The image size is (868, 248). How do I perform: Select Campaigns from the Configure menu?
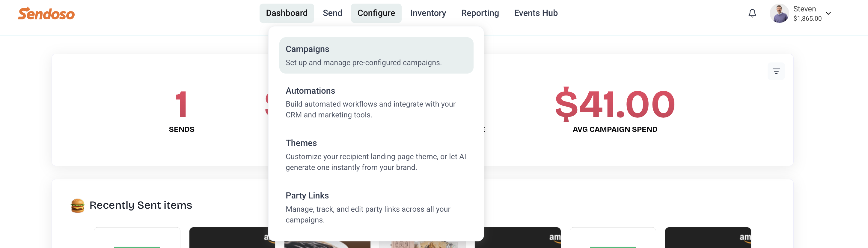pos(376,55)
